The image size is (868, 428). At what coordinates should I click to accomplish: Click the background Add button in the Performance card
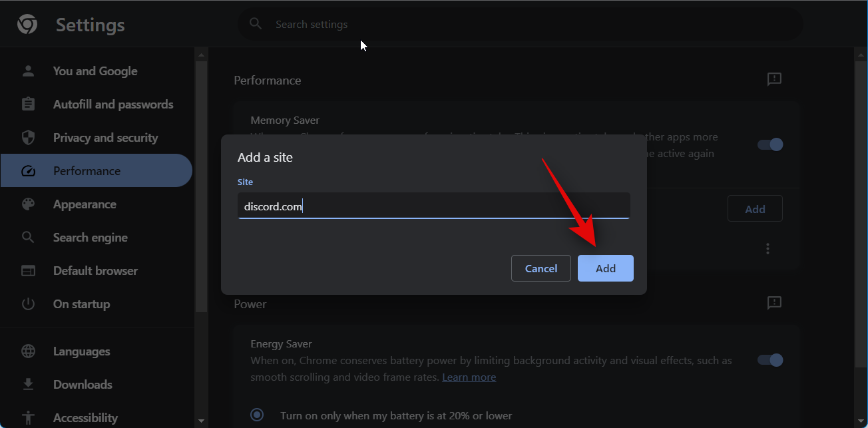[755, 209]
